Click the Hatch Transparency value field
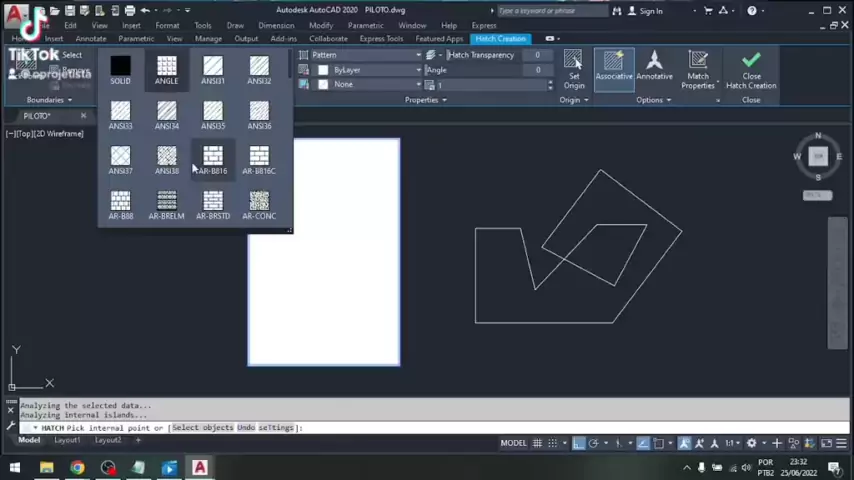Viewport: 854px width, 480px height. 537,55
